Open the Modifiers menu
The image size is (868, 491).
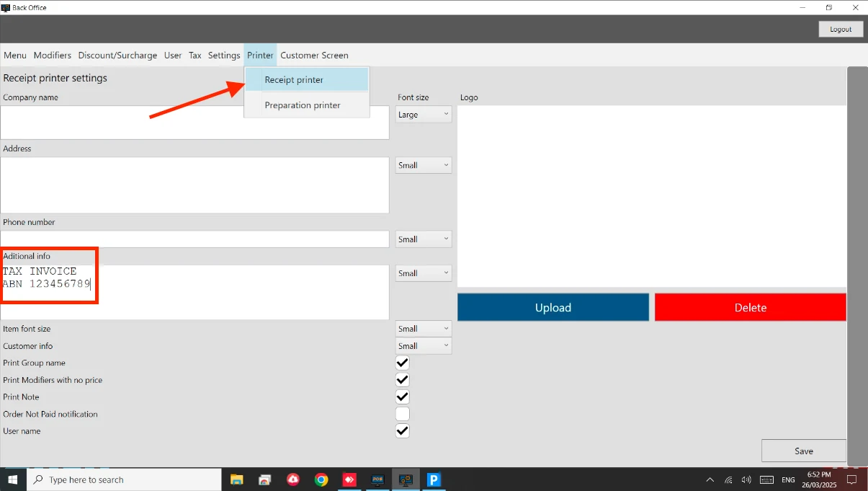click(53, 55)
